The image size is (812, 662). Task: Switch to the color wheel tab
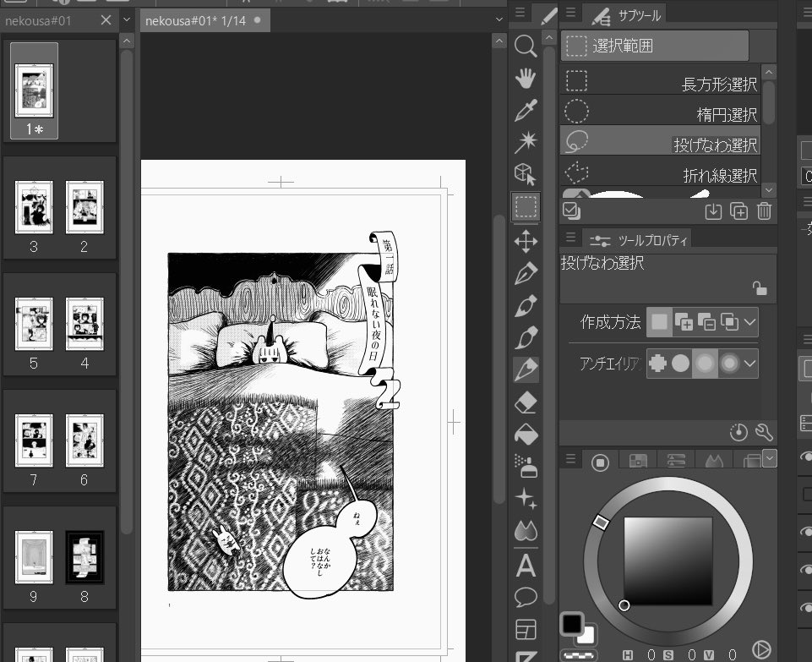click(600, 462)
